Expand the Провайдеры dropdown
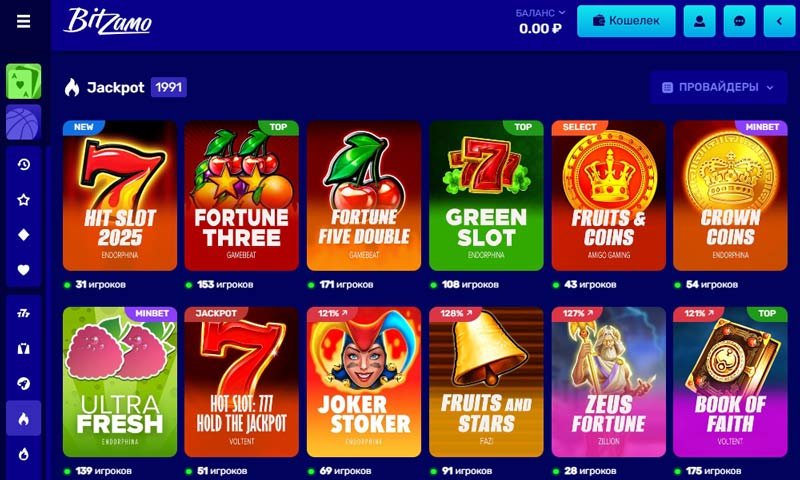The width and height of the screenshot is (800, 480). 718,87
